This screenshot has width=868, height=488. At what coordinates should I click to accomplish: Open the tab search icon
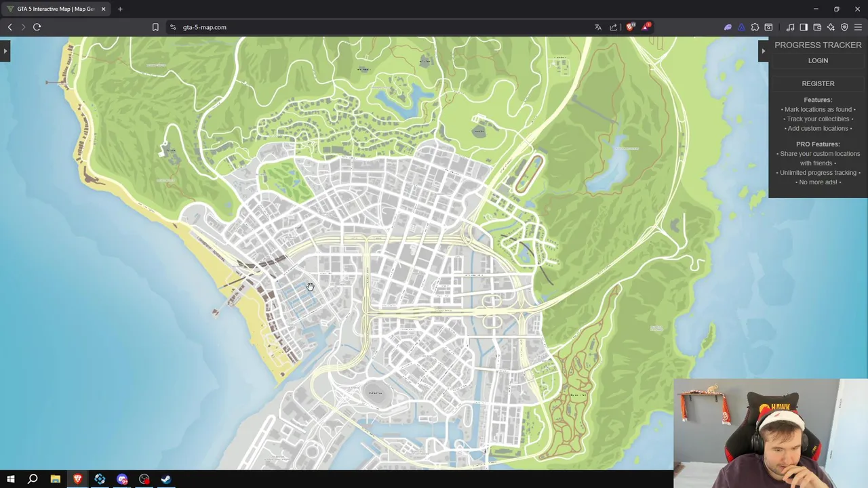click(768, 27)
